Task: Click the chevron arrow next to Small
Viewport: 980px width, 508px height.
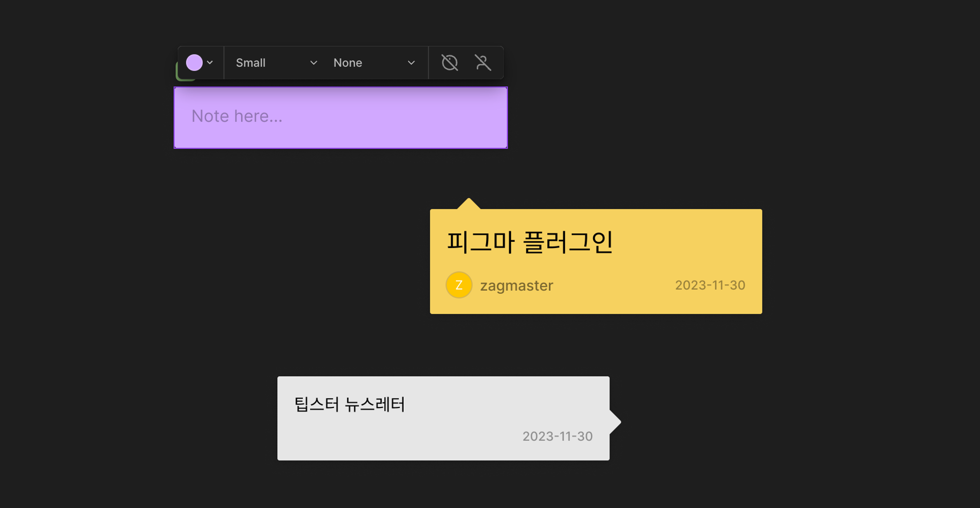Action: (314, 63)
